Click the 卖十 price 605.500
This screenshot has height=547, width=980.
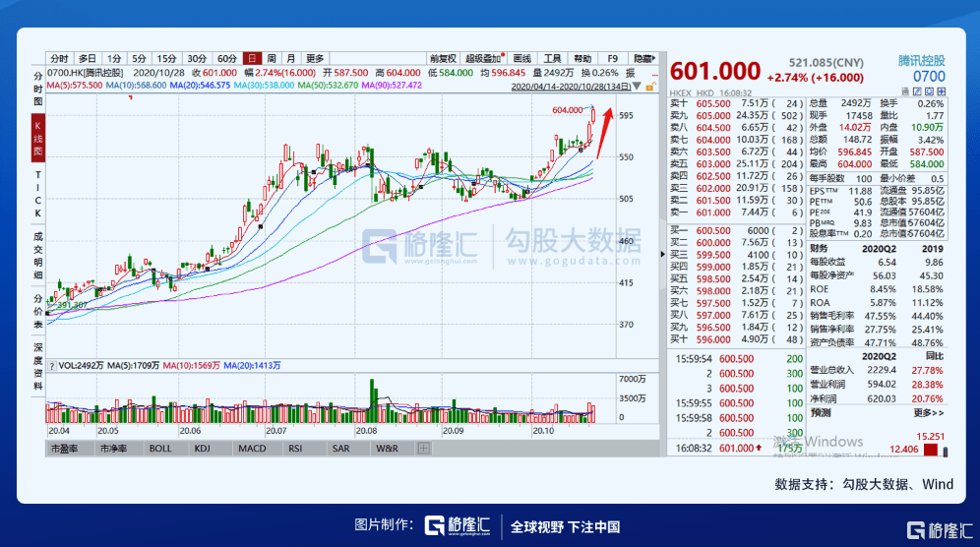[713, 103]
